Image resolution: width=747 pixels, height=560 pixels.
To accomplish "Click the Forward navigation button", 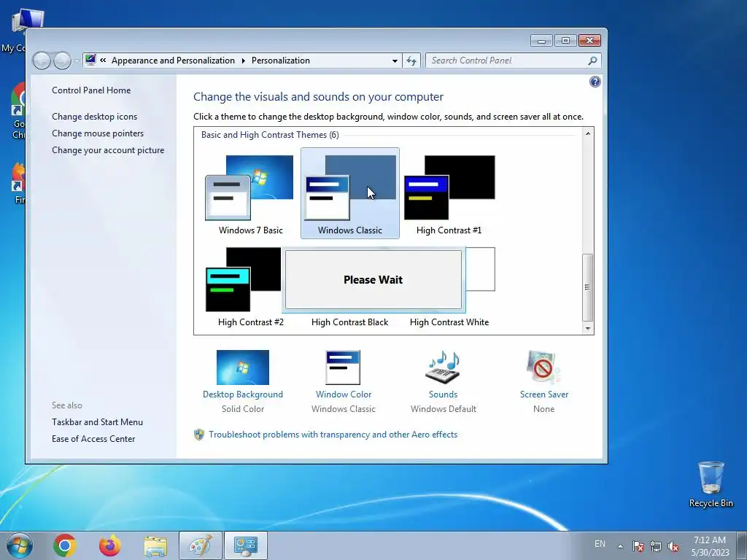I will point(62,61).
